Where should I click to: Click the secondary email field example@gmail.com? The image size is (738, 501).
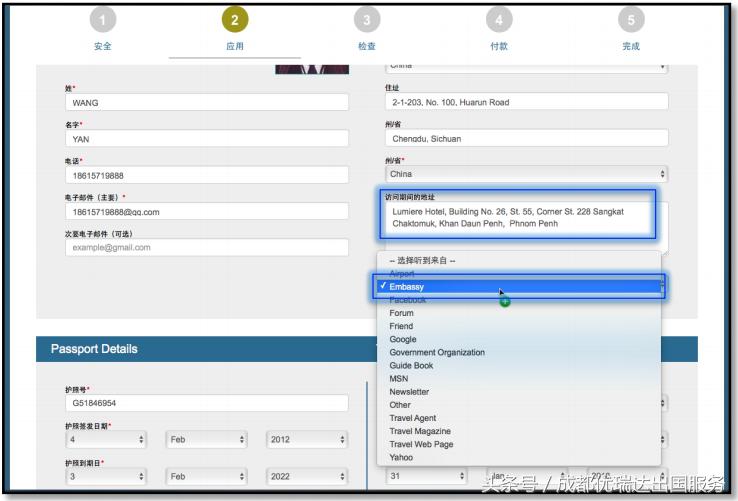[207, 248]
